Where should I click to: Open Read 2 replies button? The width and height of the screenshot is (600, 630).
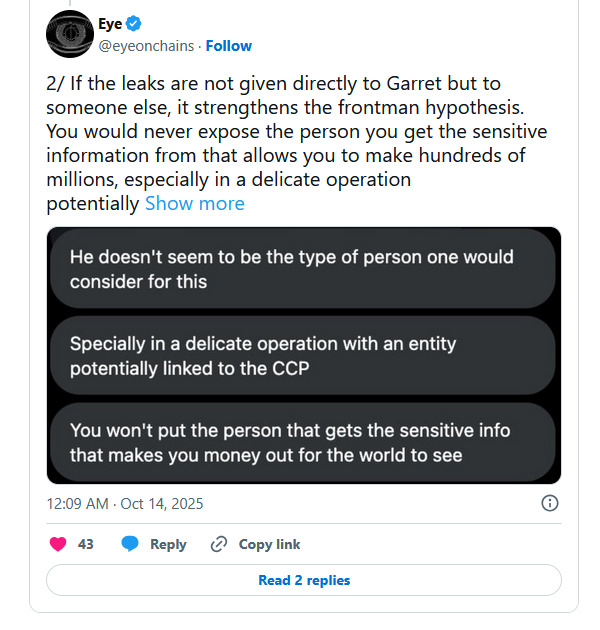304,580
